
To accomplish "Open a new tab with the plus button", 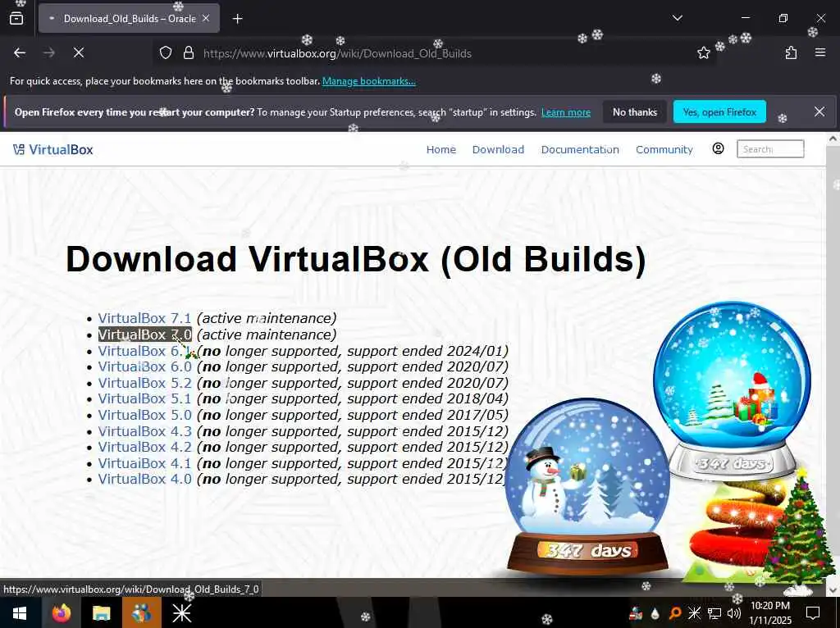I will point(237,19).
